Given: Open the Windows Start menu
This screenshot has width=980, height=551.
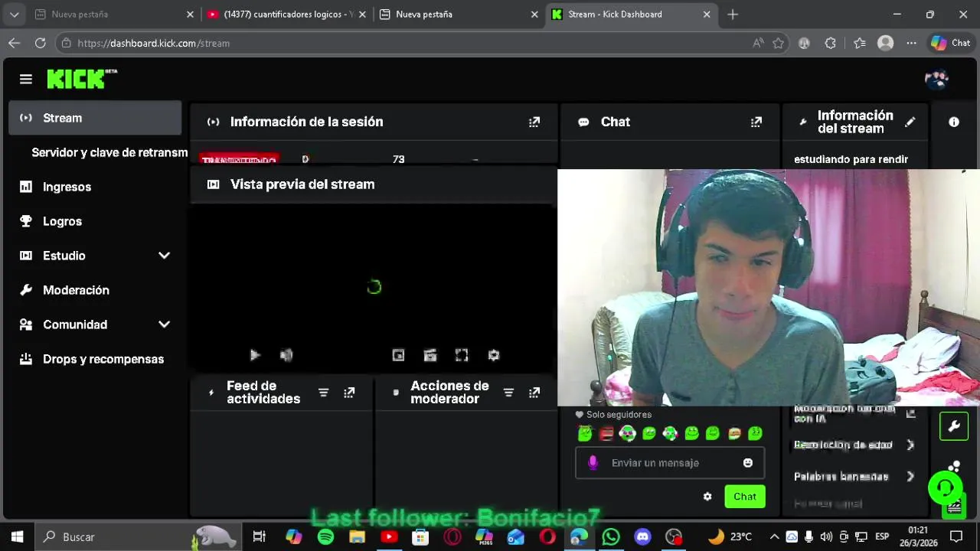Looking at the screenshot, I should [x=17, y=536].
